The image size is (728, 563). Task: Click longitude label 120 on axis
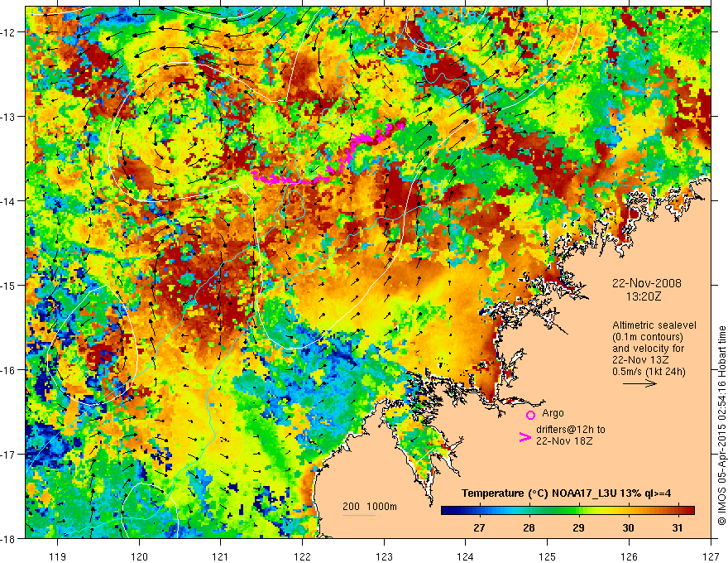139,556
